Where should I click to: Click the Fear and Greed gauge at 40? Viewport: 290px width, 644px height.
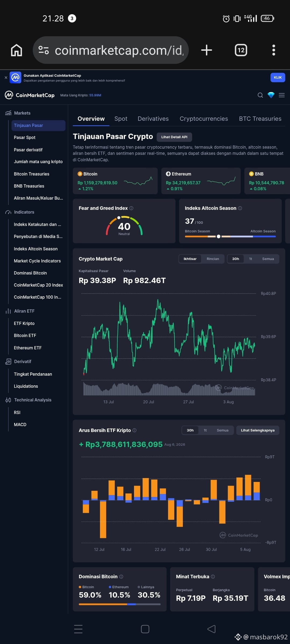pyautogui.click(x=124, y=226)
